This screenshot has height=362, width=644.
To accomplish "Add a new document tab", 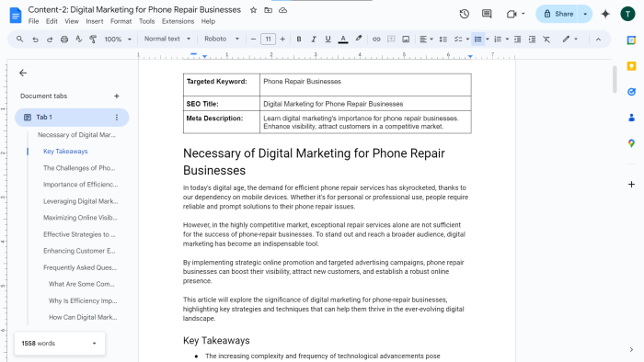I will pos(117,96).
